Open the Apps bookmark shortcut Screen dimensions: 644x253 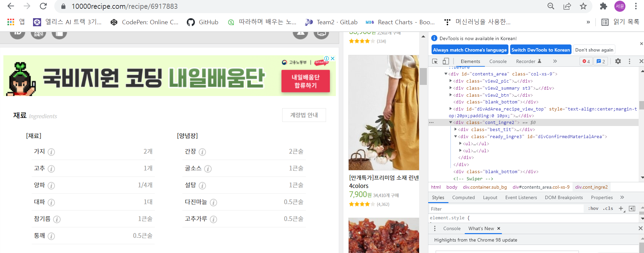(16, 22)
